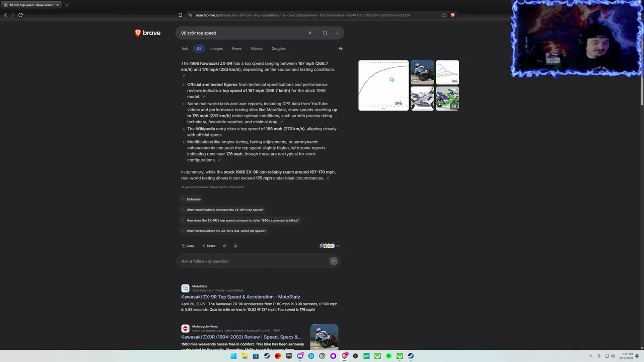644x362 pixels.
Task: Click the magnifier search icon
Action: coord(325,33)
